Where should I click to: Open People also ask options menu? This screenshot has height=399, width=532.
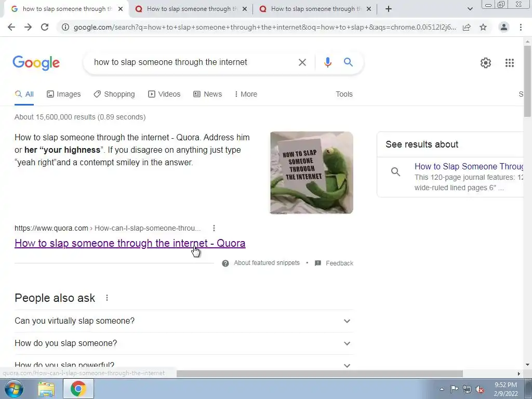(107, 298)
